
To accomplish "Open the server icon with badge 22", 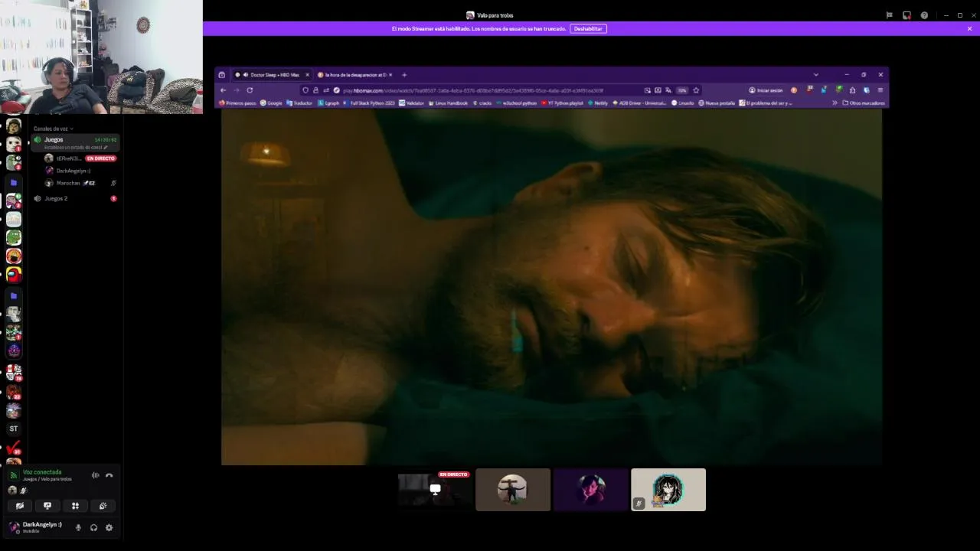I will point(14,393).
